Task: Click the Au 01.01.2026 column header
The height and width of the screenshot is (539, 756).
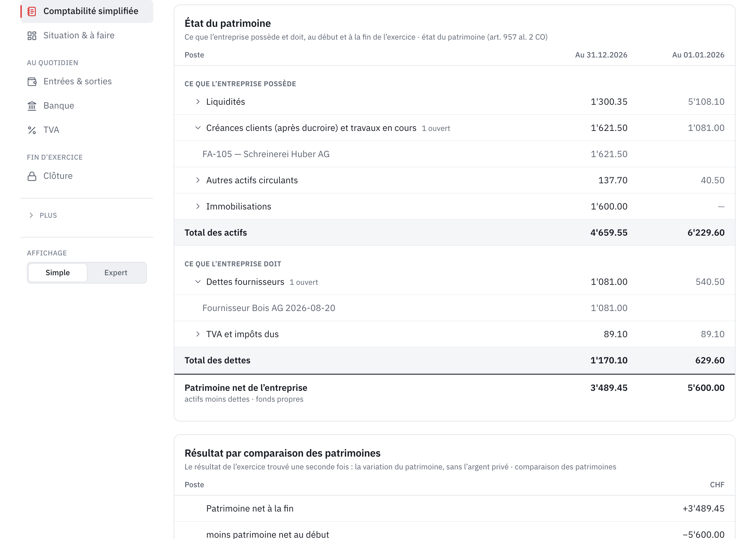Action: [698, 55]
